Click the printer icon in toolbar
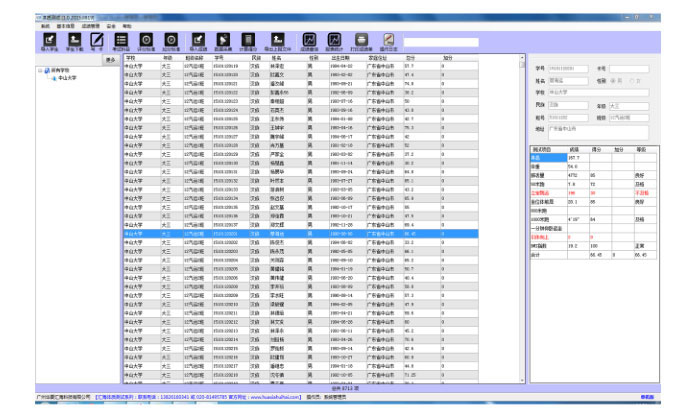Image resolution: width=700 pixels, height=420 pixels. 359,39
